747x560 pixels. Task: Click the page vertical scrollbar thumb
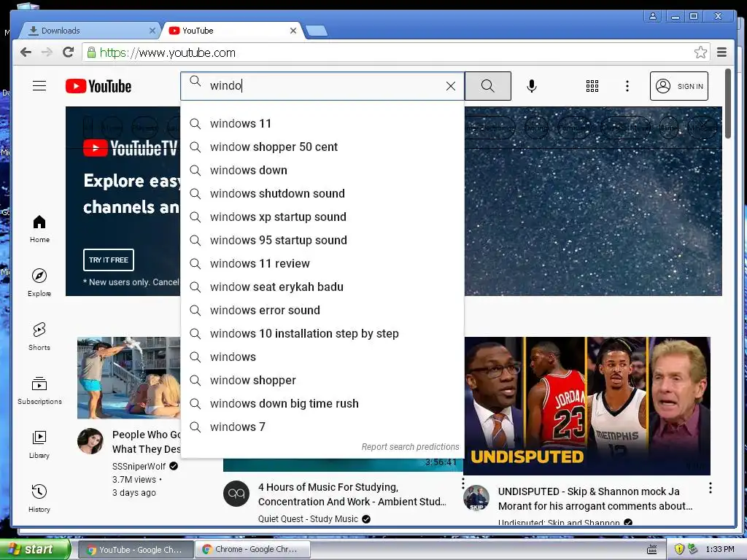[x=727, y=104]
